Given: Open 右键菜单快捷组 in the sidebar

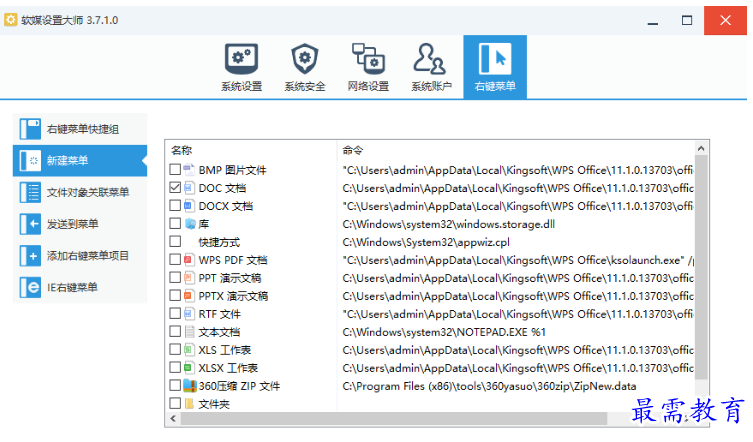Looking at the screenshot, I should (x=80, y=129).
